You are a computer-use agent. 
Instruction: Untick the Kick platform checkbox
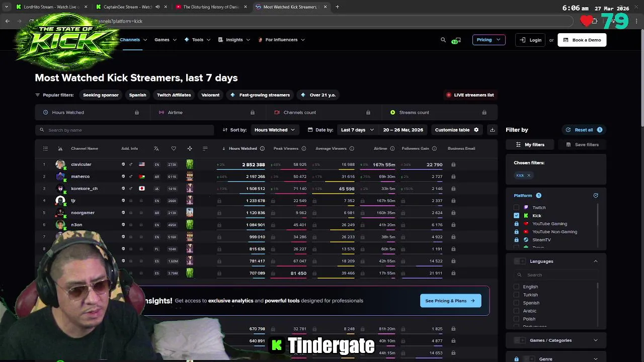coord(516,216)
